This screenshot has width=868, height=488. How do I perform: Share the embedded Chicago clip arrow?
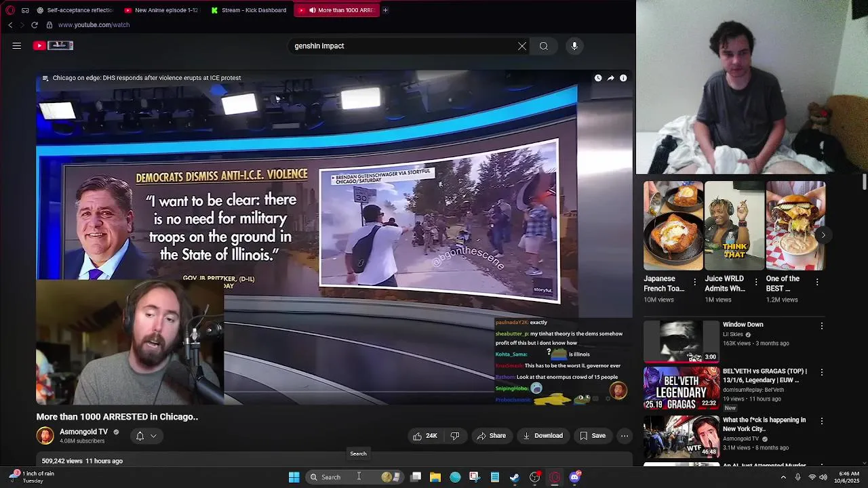610,78
